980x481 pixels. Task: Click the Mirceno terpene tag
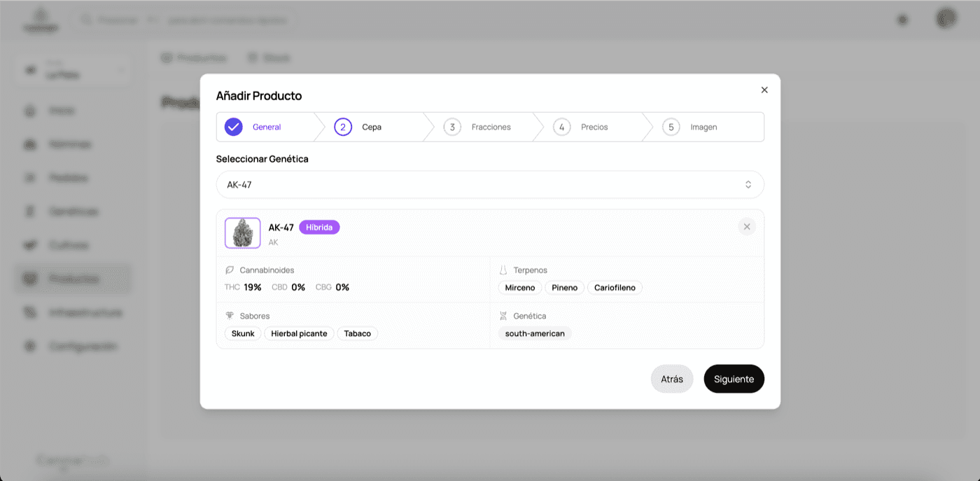tap(519, 288)
